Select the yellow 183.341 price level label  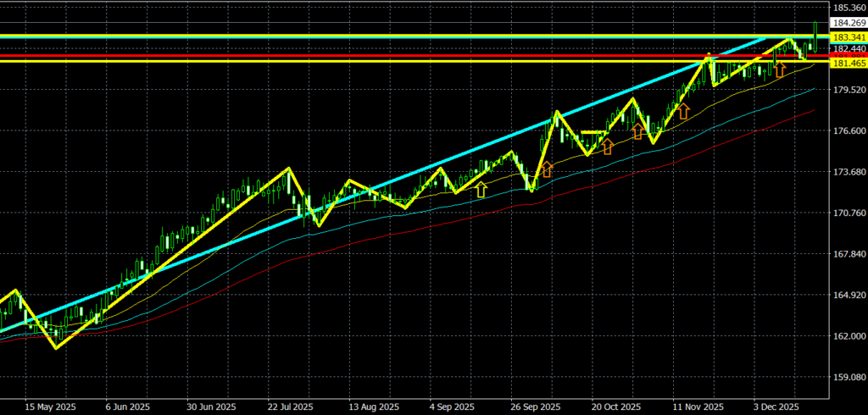pos(848,37)
